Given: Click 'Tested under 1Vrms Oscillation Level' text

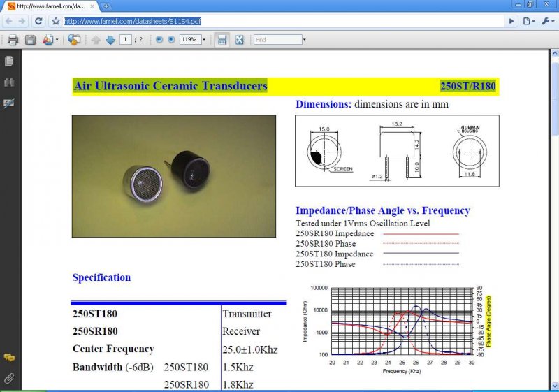Looking at the screenshot, I should pos(363,224).
